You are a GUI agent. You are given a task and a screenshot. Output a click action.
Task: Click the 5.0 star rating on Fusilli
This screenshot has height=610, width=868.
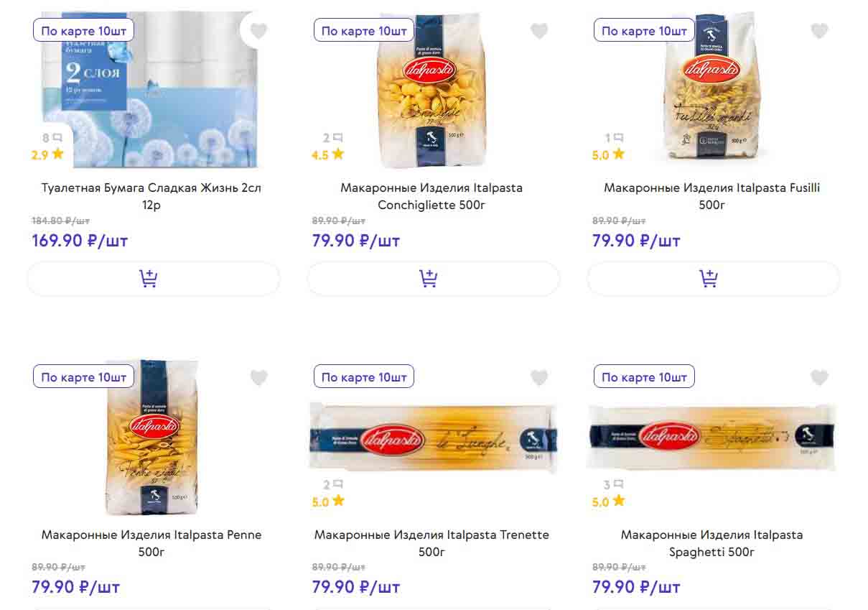pos(609,154)
